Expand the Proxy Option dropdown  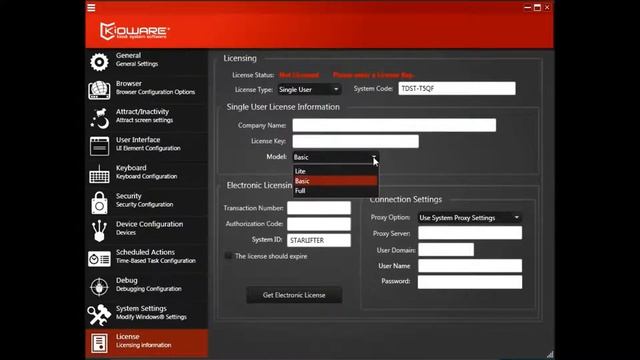click(x=469, y=218)
